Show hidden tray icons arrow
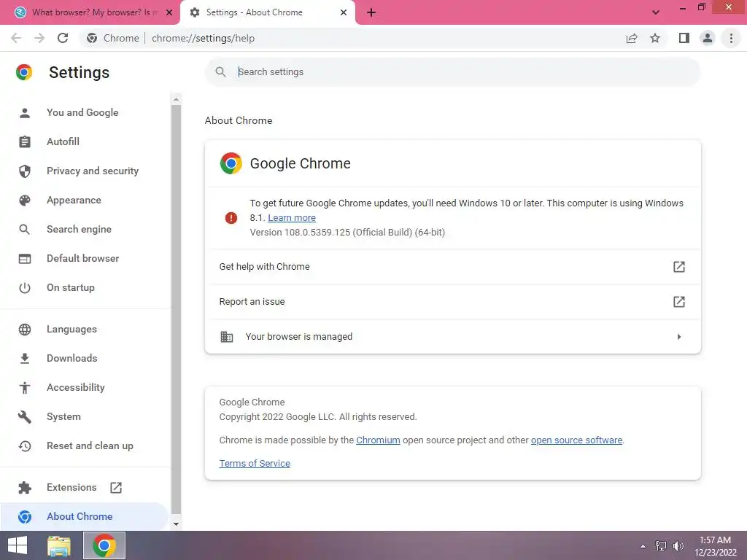This screenshot has height=560, width=747. (x=643, y=546)
